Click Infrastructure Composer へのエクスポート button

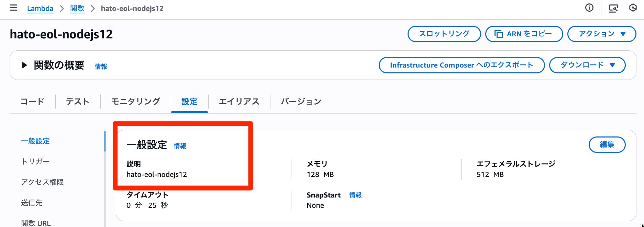coord(462,65)
